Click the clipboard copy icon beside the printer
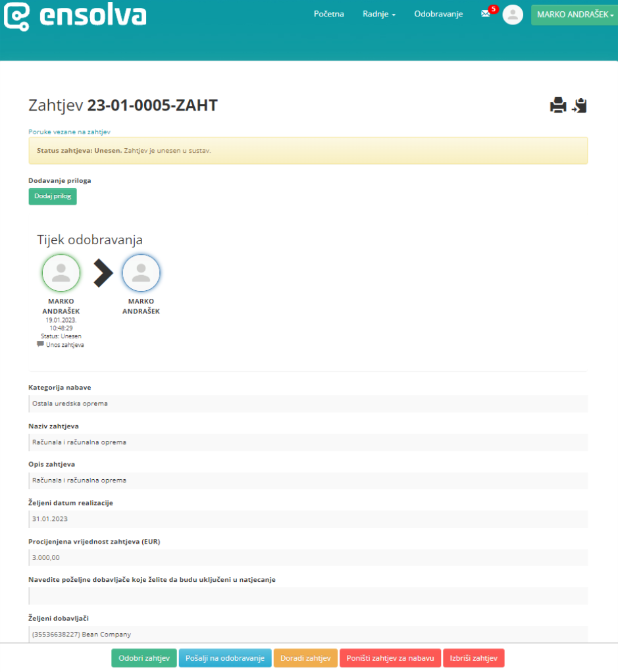 click(x=579, y=105)
